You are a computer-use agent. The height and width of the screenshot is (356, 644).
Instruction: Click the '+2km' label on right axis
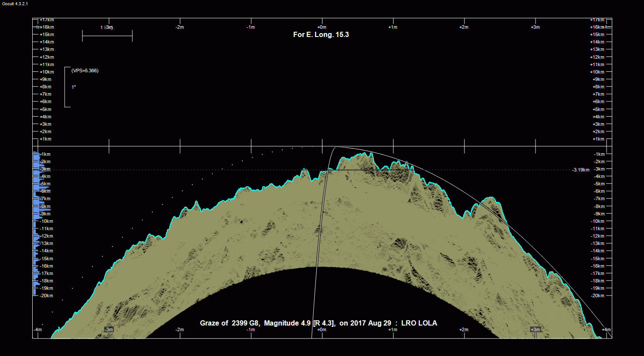(598, 131)
